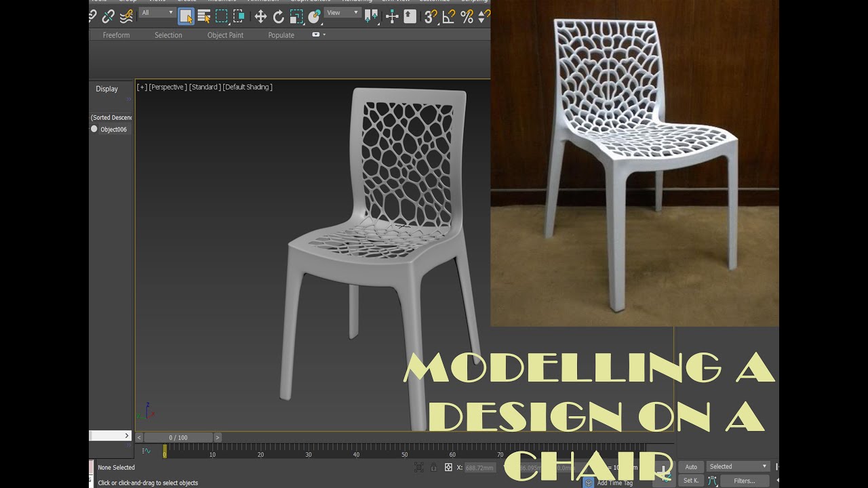Step time slider forward with right arrow
This screenshot has width=868, height=488.
[x=218, y=438]
